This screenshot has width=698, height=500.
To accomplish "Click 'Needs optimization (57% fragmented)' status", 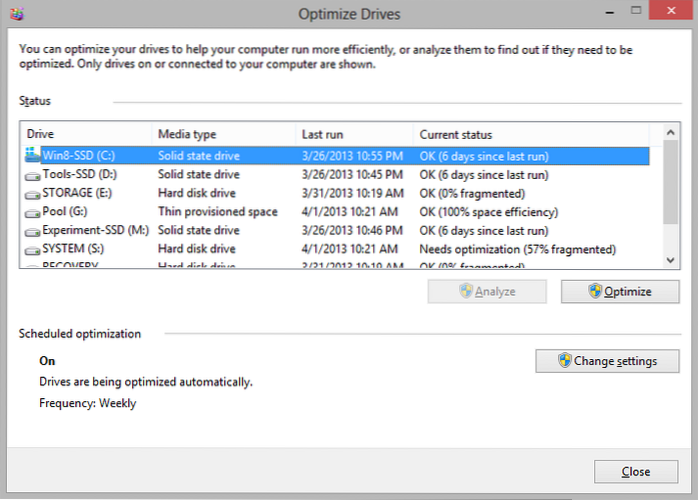I will point(518,249).
